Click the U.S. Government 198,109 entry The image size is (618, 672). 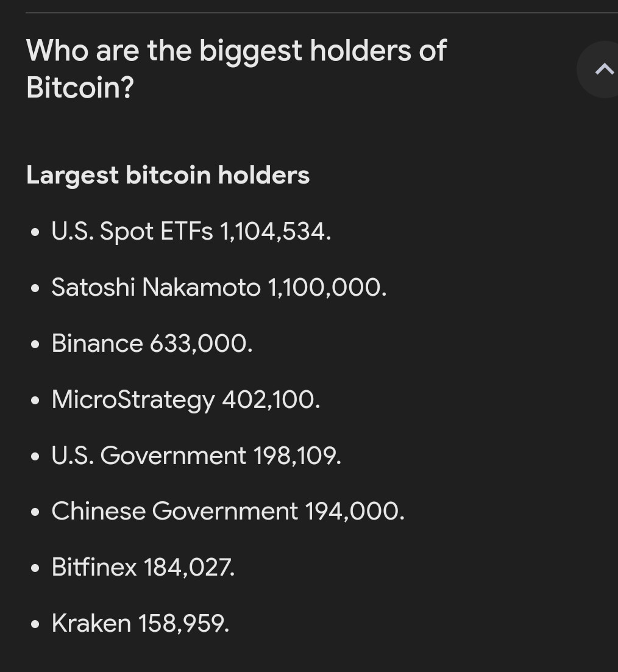[x=196, y=455]
